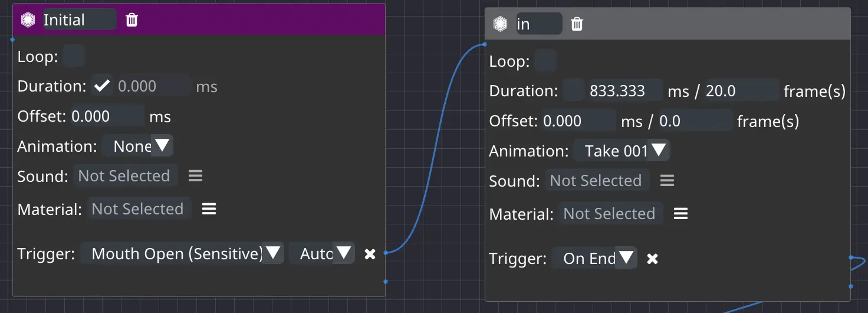Toggle Loop checkbox in Initial node
Screen dimensions: 868x313
click(74, 57)
